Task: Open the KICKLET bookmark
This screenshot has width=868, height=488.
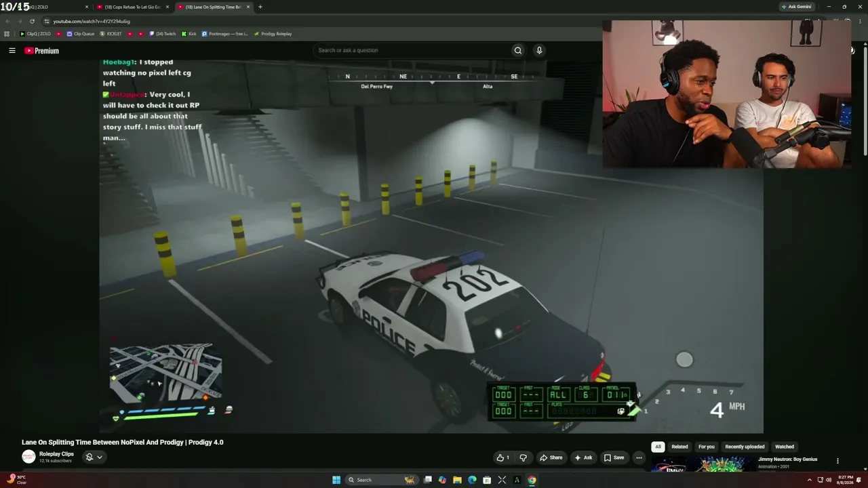Action: 111,34
